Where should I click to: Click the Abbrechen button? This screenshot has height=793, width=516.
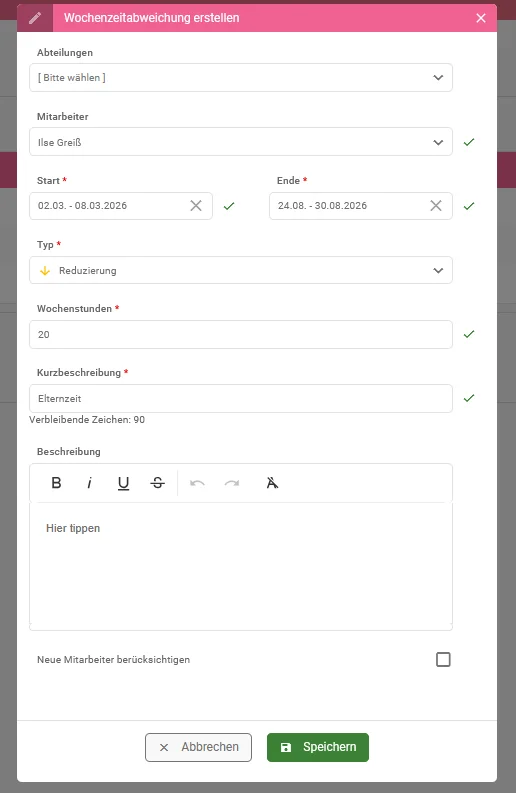pos(198,747)
